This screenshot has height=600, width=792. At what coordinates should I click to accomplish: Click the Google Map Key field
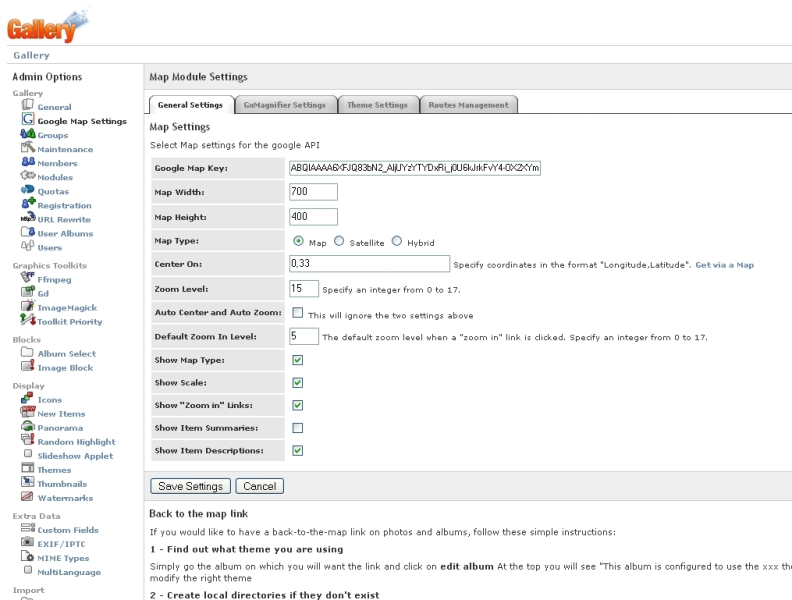click(415, 168)
